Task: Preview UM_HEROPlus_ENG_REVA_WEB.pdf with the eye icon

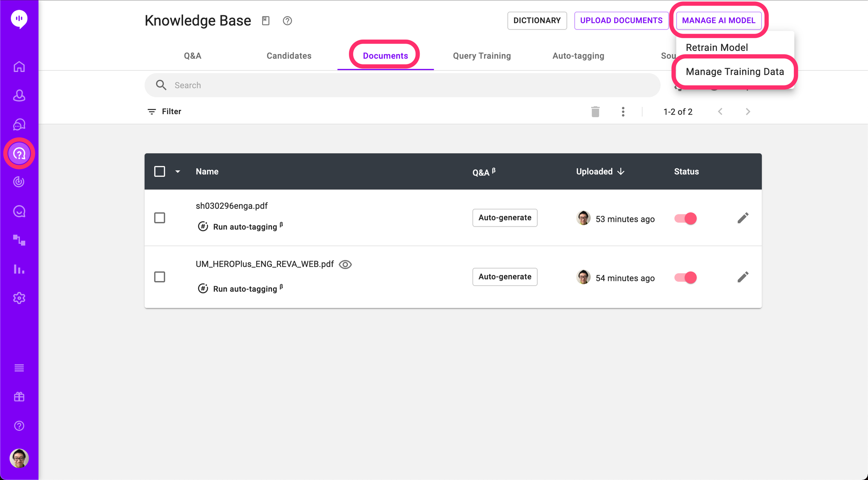Action: 345,264
